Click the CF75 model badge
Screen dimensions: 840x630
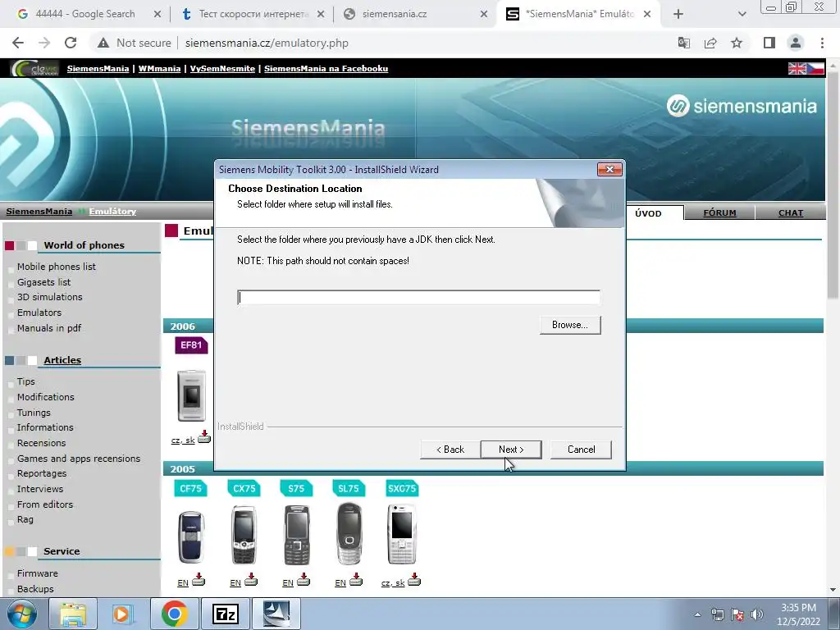point(190,489)
